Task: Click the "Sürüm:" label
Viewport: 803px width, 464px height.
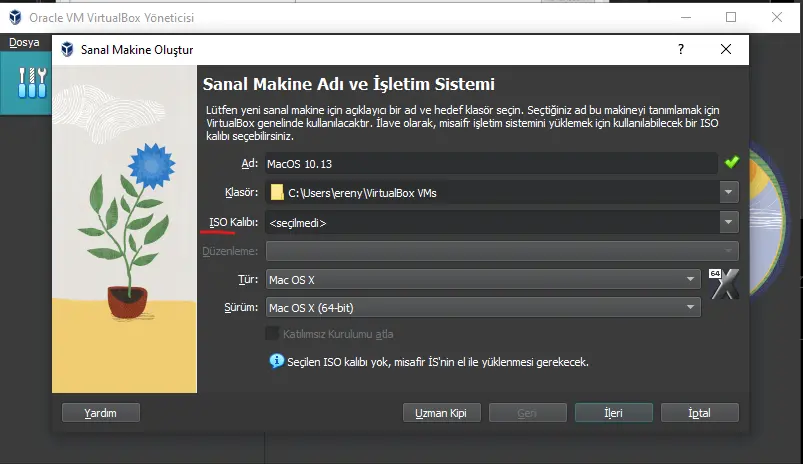Action: pos(241,307)
